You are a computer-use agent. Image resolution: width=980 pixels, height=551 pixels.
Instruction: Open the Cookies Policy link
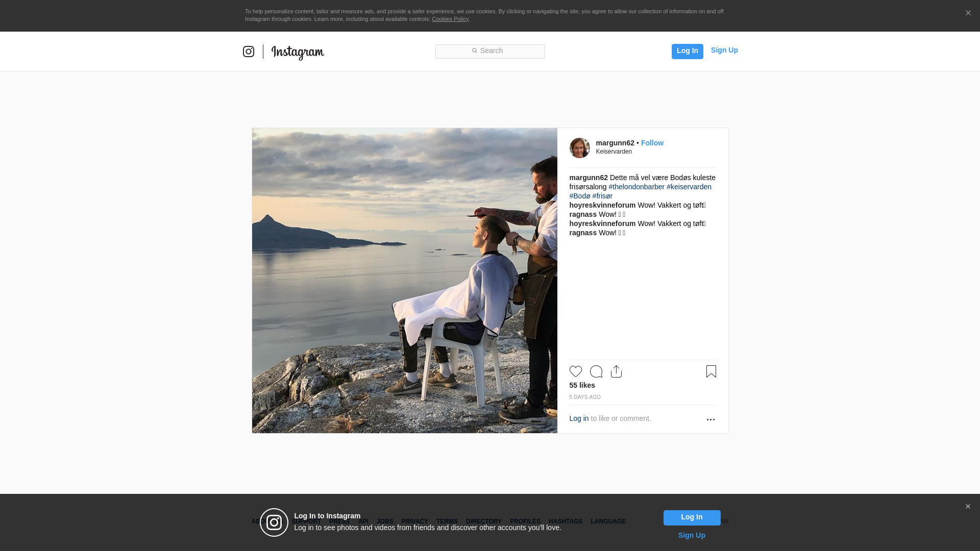(450, 19)
